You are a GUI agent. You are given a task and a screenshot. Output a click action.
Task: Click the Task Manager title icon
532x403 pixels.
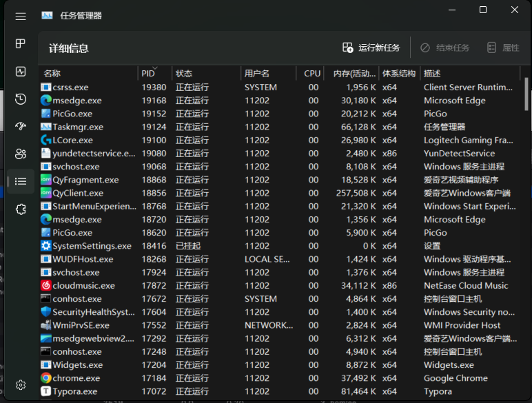[x=47, y=16]
